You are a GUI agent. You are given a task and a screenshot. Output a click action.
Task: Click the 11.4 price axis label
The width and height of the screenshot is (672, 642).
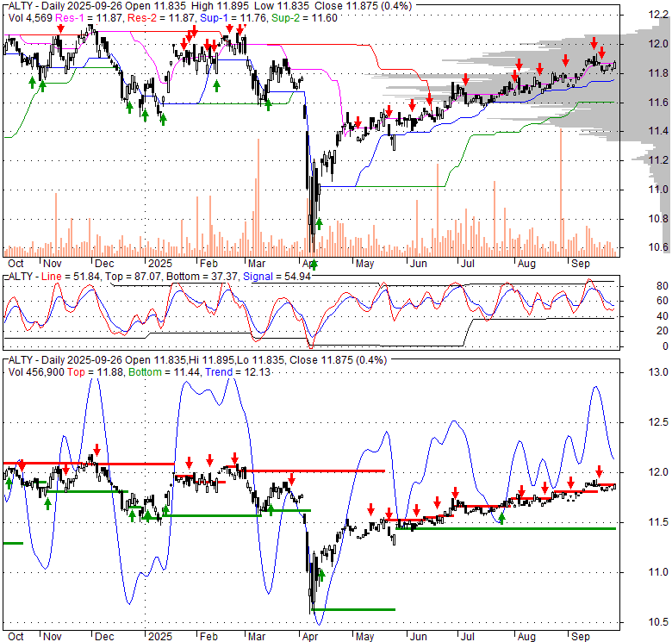pos(658,131)
